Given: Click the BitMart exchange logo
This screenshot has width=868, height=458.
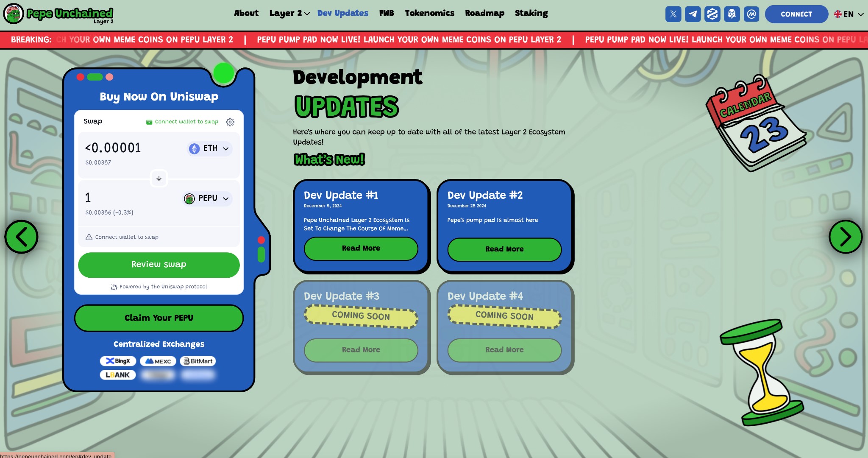Looking at the screenshot, I should (198, 361).
